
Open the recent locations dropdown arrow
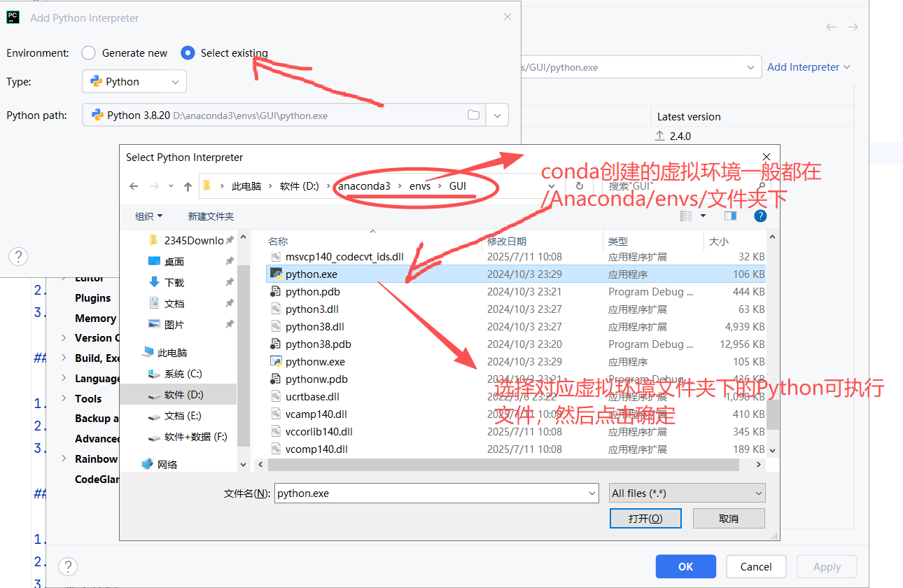point(171,186)
